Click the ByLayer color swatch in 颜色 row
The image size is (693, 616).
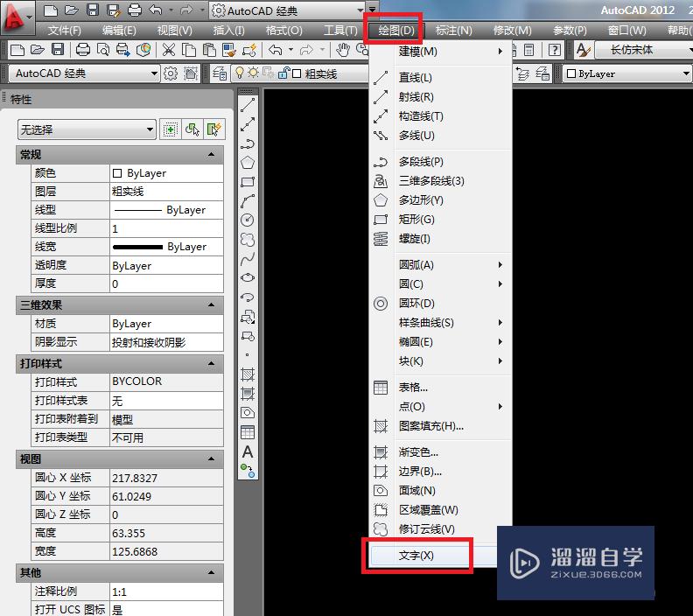(117, 173)
